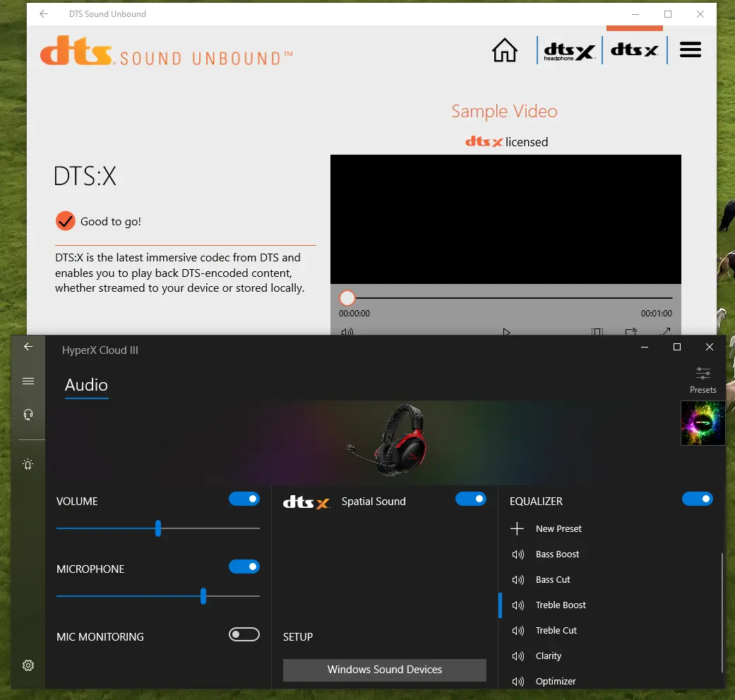Turn off the Equalizer toggle
The height and width of the screenshot is (700, 735).
[697, 499]
